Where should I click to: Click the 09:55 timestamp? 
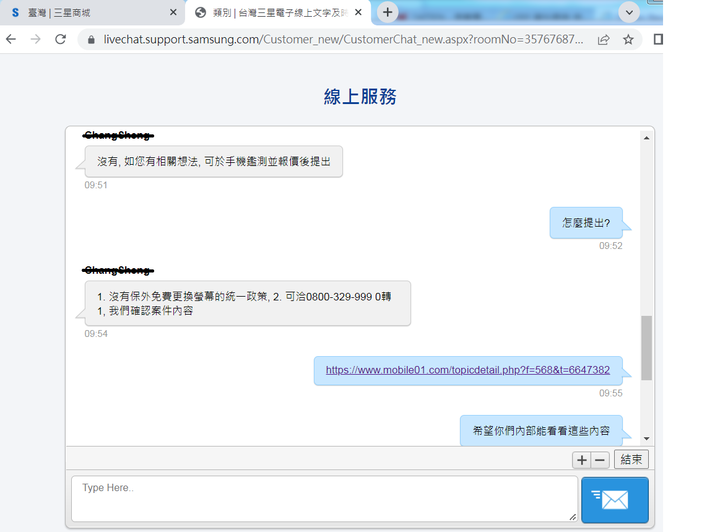[x=611, y=393]
